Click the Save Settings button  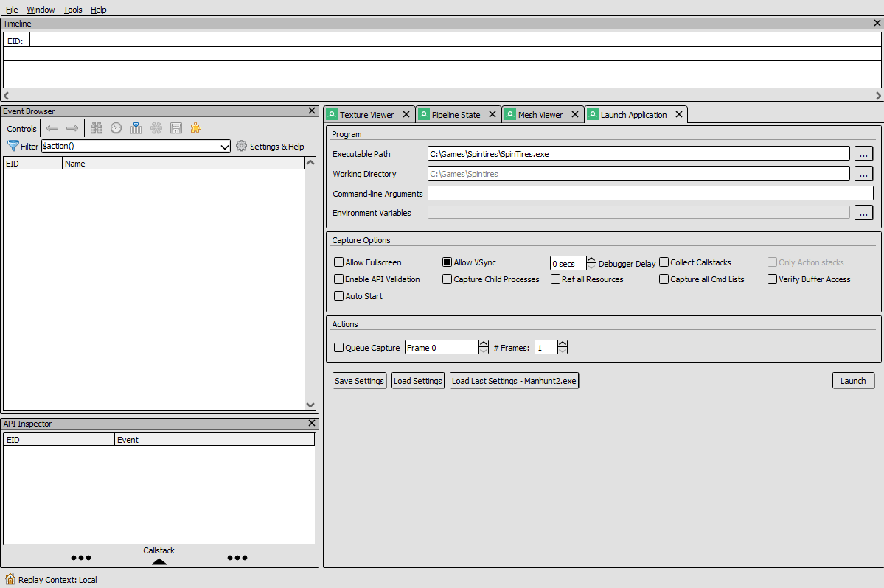(x=359, y=381)
